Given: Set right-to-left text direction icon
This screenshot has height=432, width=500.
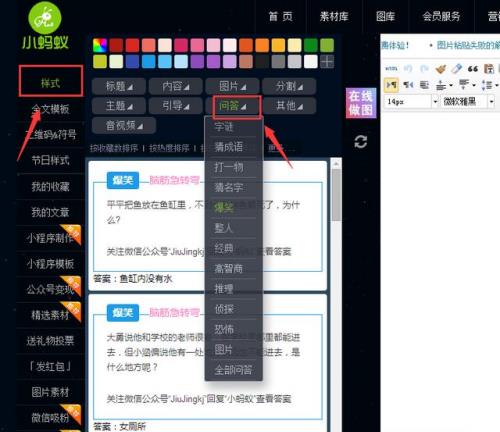Looking at the screenshot, I should [408, 85].
